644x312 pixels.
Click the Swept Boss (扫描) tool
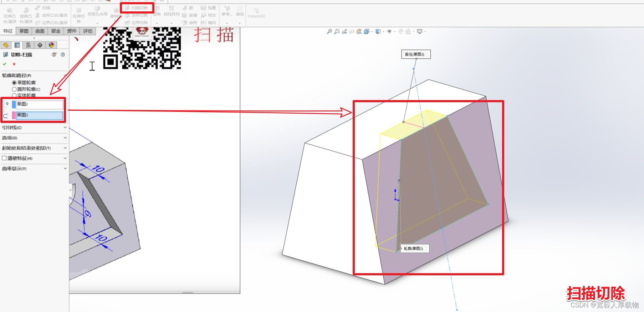(43, 8)
